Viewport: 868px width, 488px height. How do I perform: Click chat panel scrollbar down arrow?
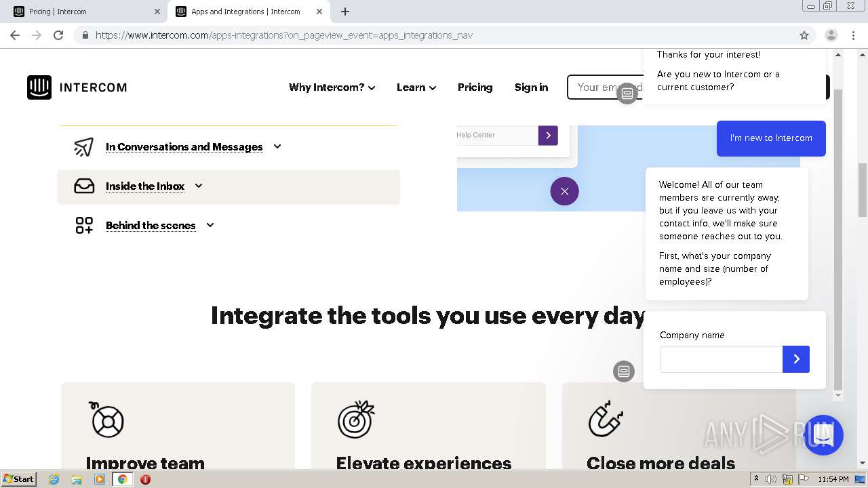click(x=838, y=395)
